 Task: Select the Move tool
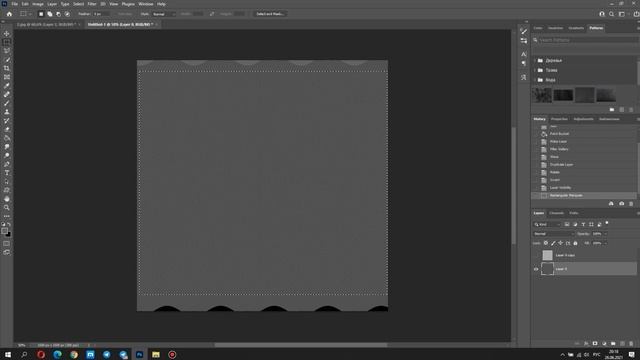coord(7,33)
